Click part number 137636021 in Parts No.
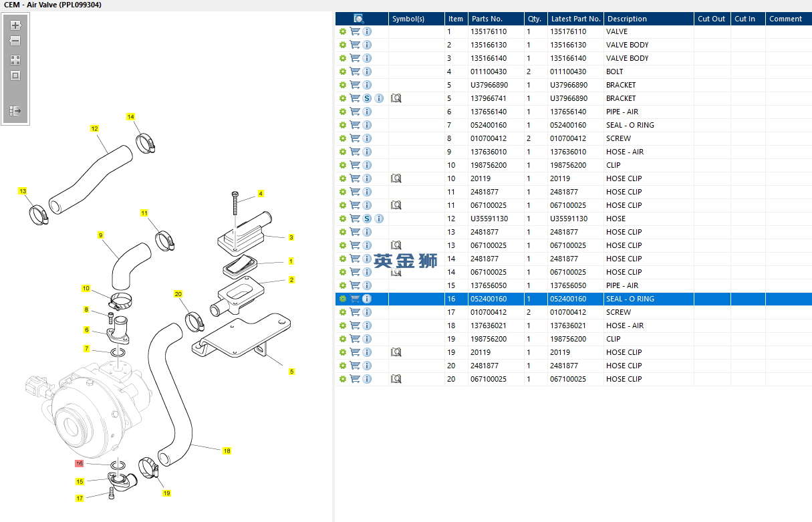The image size is (812, 522). tap(489, 325)
